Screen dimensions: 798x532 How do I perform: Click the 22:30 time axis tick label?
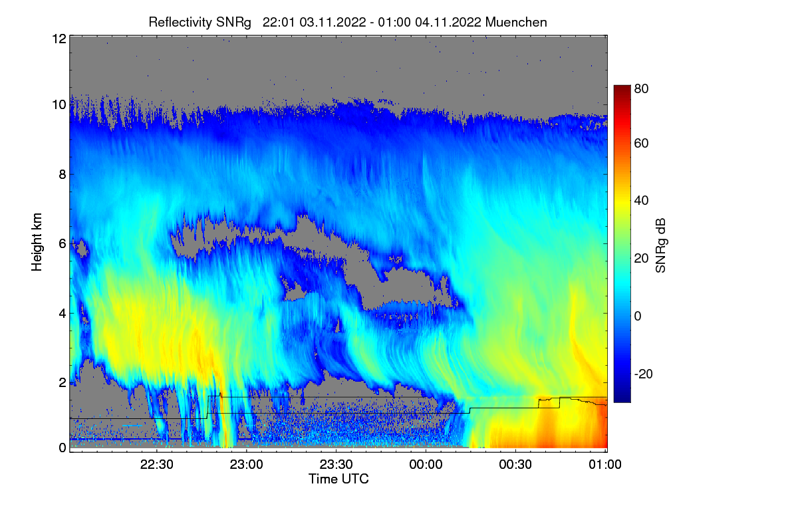click(158, 465)
